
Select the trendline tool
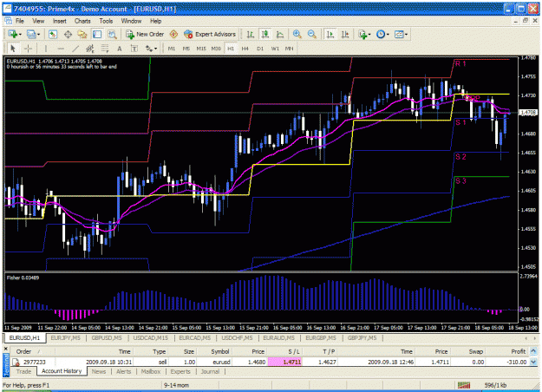click(75, 49)
